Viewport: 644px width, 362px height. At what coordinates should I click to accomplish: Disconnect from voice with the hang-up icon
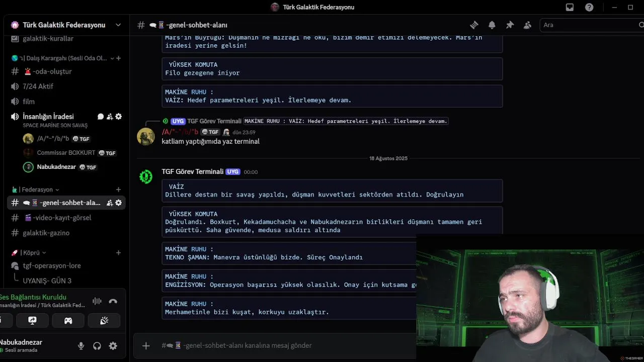[x=113, y=301]
